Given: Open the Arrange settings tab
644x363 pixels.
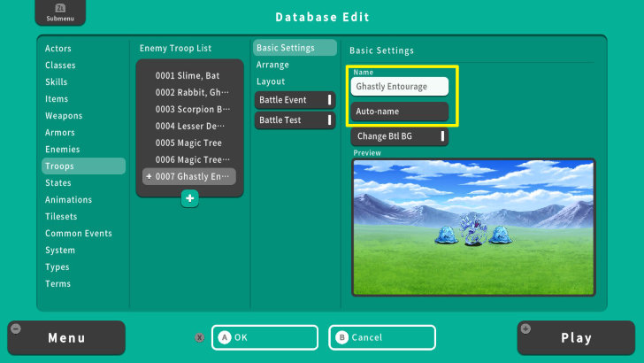Looking at the screenshot, I should click(272, 65).
